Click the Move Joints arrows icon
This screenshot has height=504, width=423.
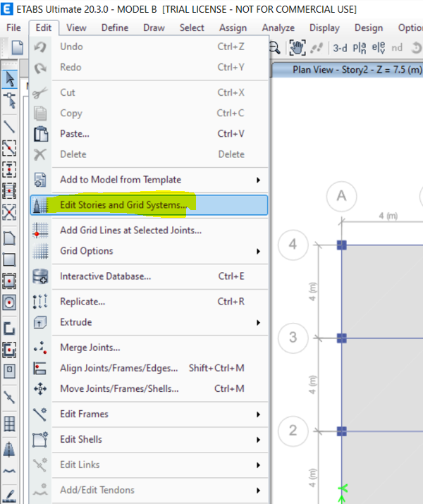click(40, 388)
